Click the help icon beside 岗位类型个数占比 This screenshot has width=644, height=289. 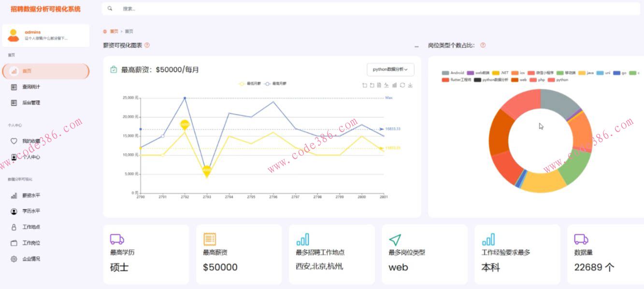pos(483,45)
